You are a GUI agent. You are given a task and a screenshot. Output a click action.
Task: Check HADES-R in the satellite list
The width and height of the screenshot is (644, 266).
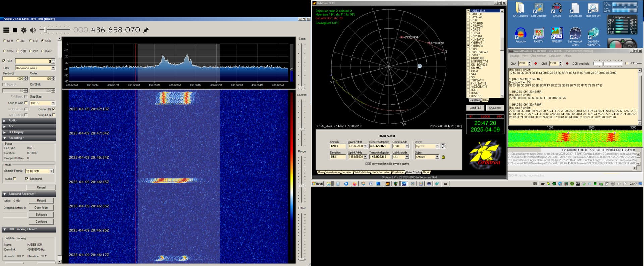pyautogui.click(x=468, y=14)
